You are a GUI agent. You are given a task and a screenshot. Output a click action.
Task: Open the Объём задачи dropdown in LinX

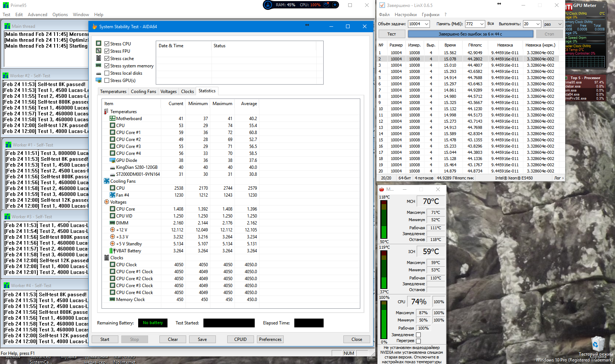point(427,24)
